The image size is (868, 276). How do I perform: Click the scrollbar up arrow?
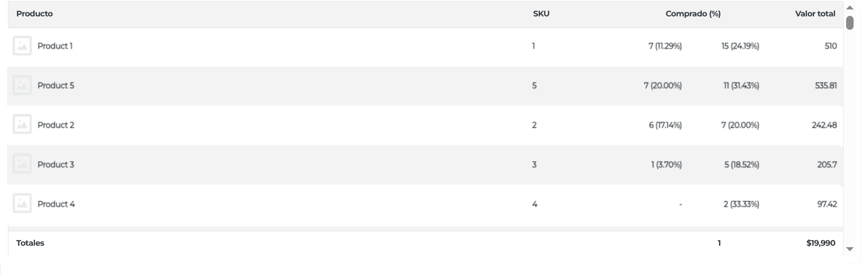(850, 7)
